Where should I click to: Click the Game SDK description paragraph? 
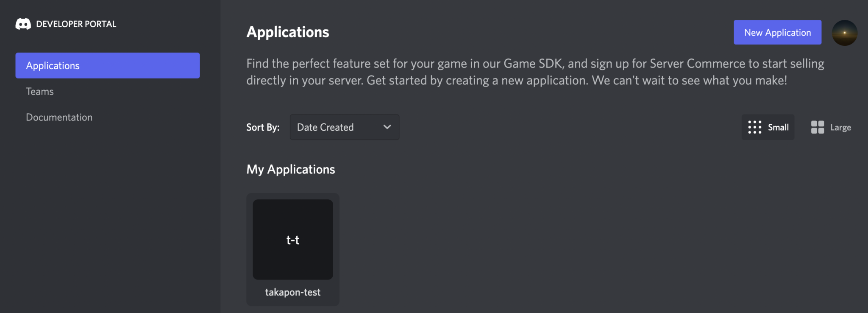tap(535, 72)
